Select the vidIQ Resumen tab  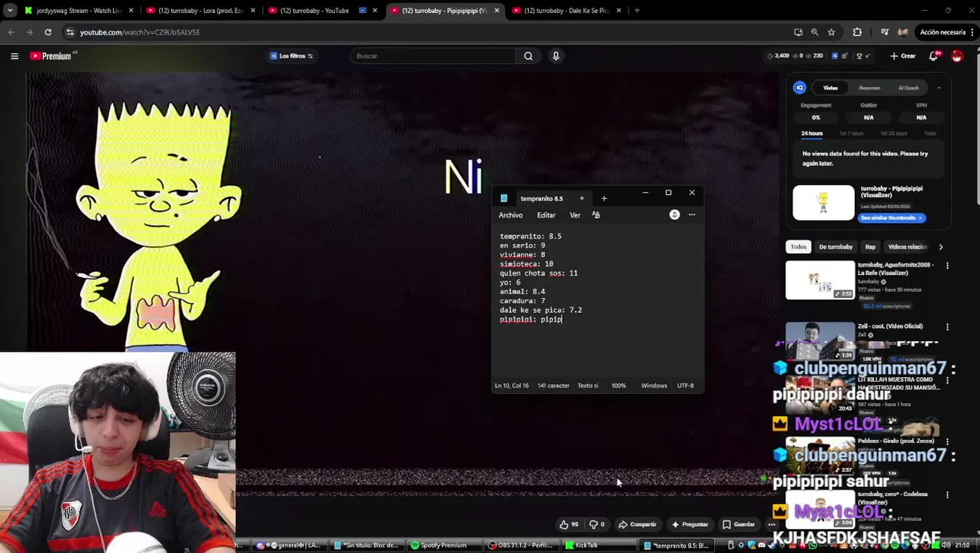tap(869, 88)
